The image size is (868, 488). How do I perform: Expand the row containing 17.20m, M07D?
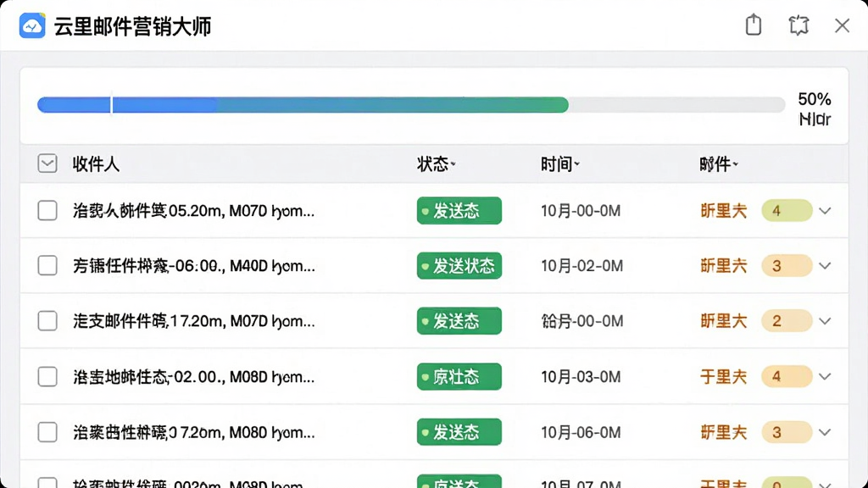825,321
